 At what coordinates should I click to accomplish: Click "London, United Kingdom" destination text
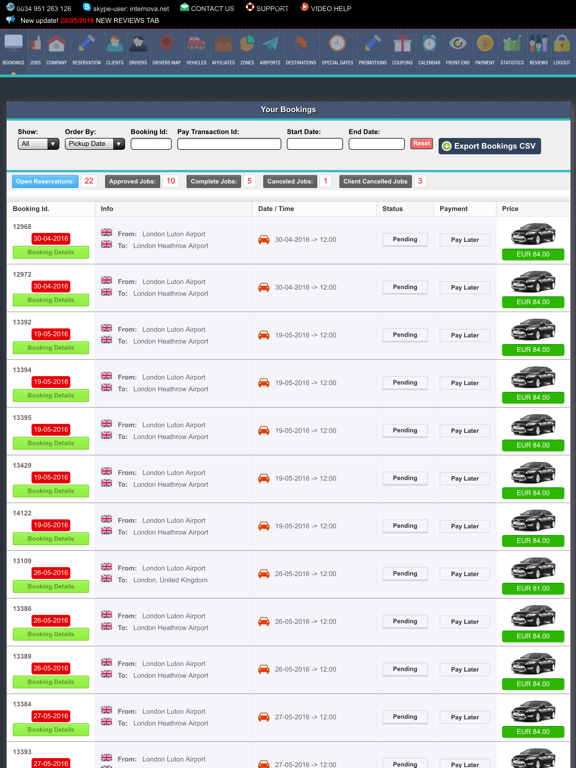point(170,580)
